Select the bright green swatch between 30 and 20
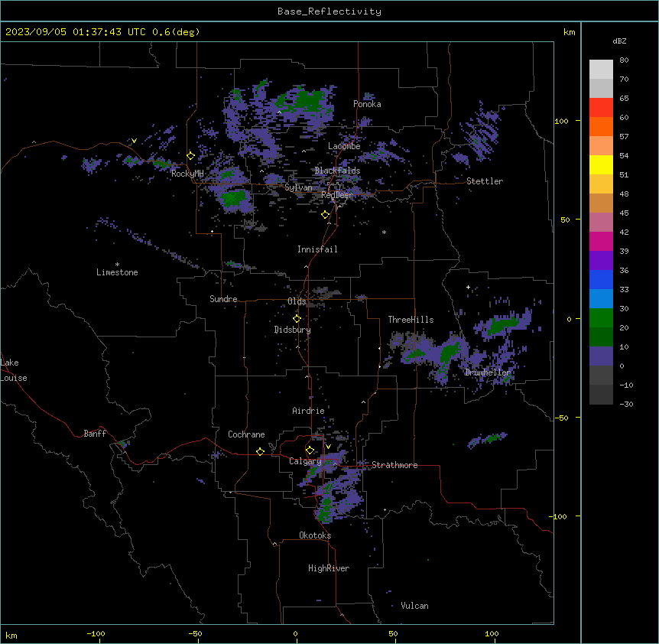This screenshot has width=659, height=644. click(x=601, y=318)
